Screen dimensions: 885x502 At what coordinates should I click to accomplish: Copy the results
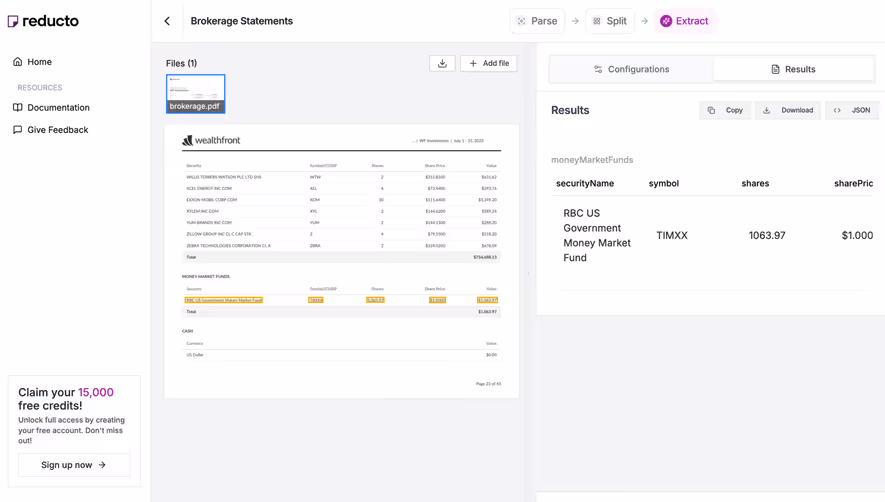point(725,110)
